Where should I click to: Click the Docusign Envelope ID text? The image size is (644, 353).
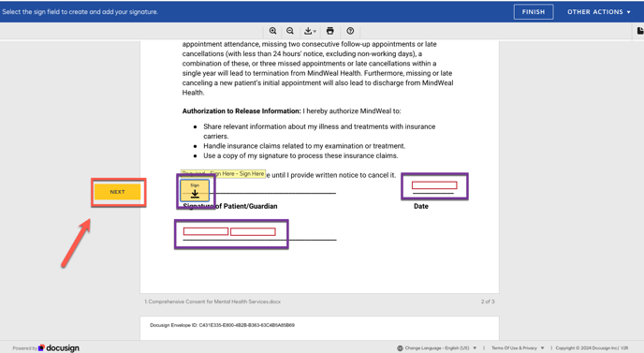click(222, 325)
